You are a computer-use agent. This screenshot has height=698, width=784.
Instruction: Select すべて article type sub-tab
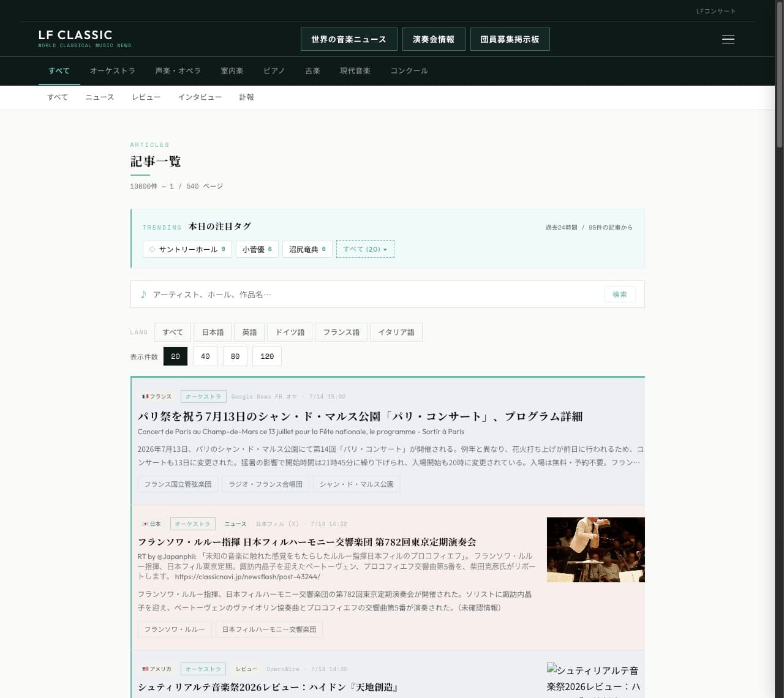click(58, 97)
